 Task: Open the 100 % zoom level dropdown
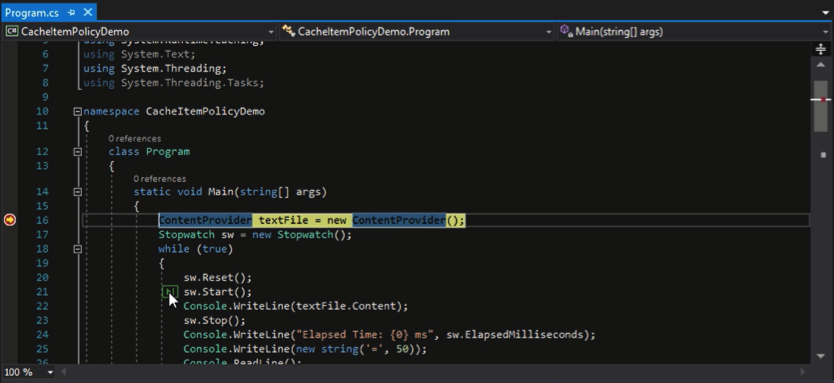(51, 372)
